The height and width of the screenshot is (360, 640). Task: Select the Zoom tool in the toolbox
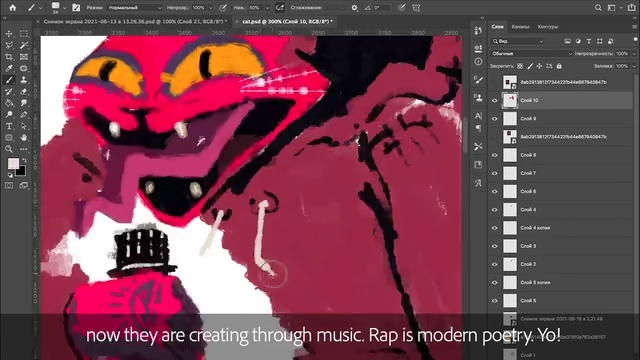point(9,149)
